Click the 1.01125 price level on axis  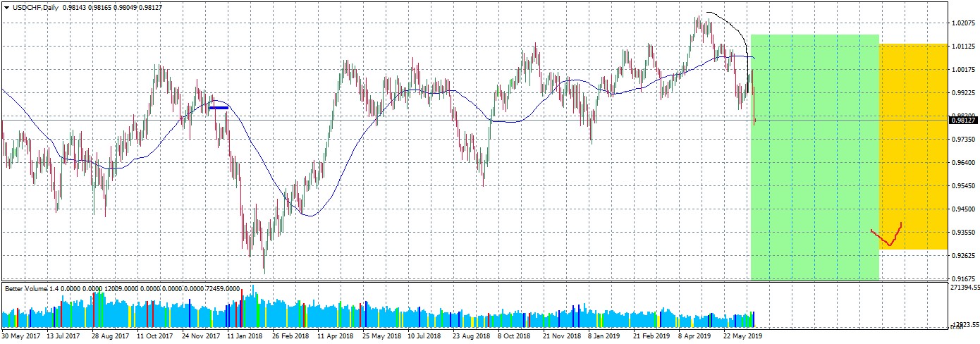pyautogui.click(x=962, y=47)
